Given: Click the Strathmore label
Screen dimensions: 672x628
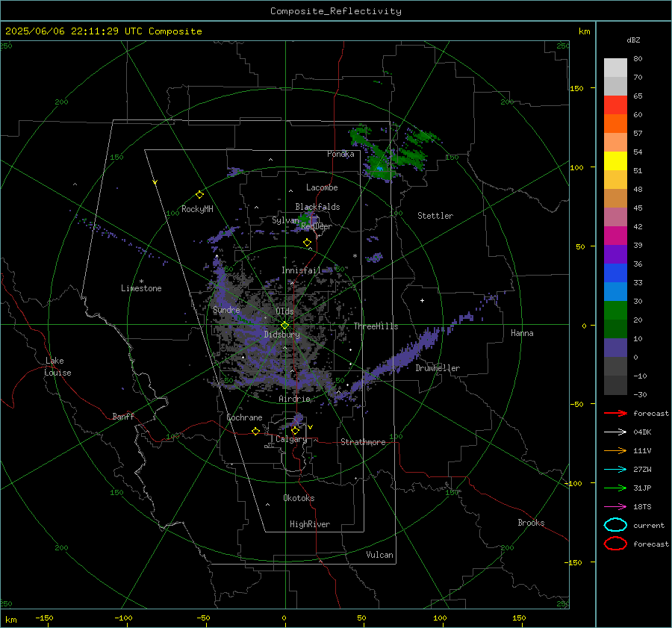Looking at the screenshot, I should pos(363,442).
